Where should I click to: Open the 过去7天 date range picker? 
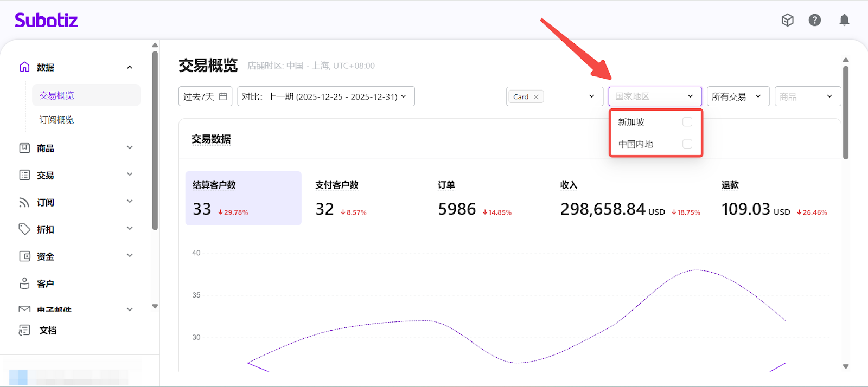click(205, 96)
